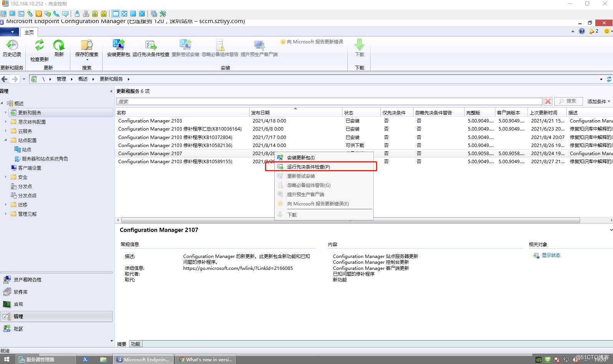Expand the 迁移 tree node
The height and width of the screenshot is (364, 613).
click(x=6, y=205)
